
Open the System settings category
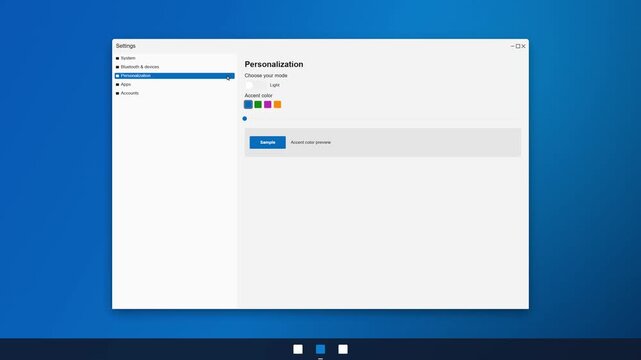175,58
